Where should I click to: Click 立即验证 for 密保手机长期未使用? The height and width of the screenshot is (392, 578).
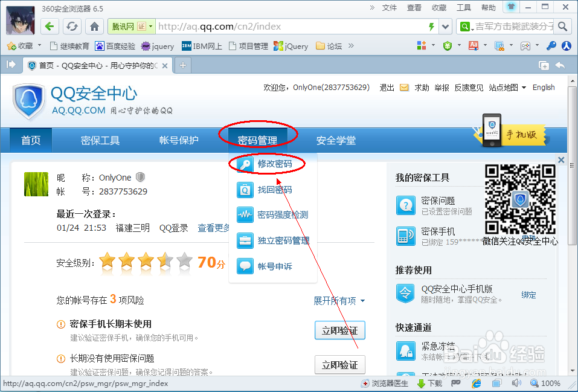click(x=340, y=330)
